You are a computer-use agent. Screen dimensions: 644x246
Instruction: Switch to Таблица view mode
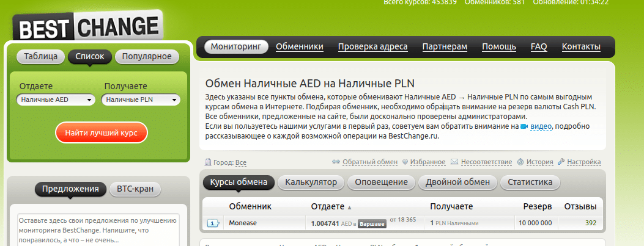point(41,57)
